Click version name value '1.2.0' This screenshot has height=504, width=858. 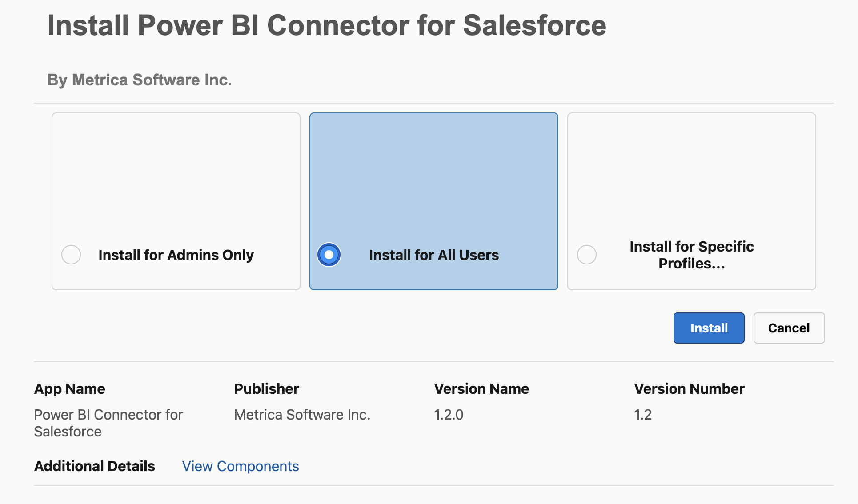click(449, 415)
